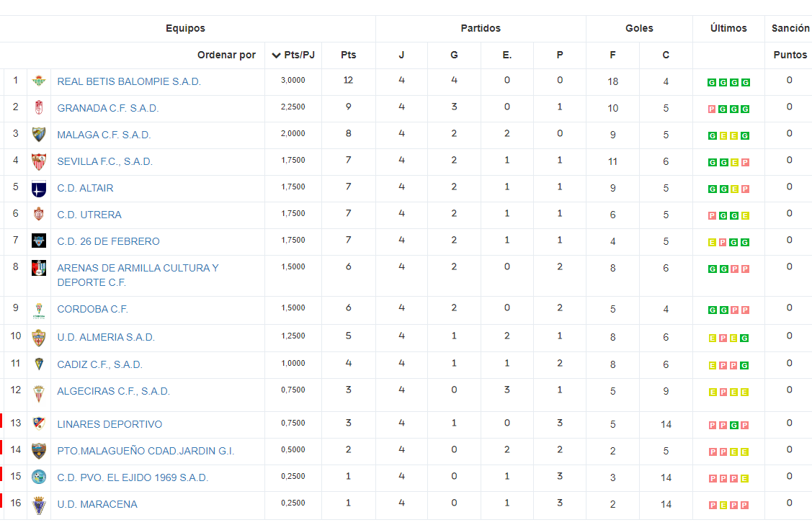Click the C.D. Altair crest icon
This screenshot has width=812, height=525.
pyautogui.click(x=39, y=189)
